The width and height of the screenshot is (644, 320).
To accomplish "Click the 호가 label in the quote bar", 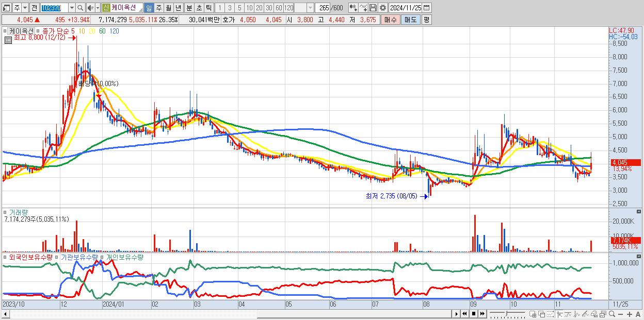I will coord(228,20).
